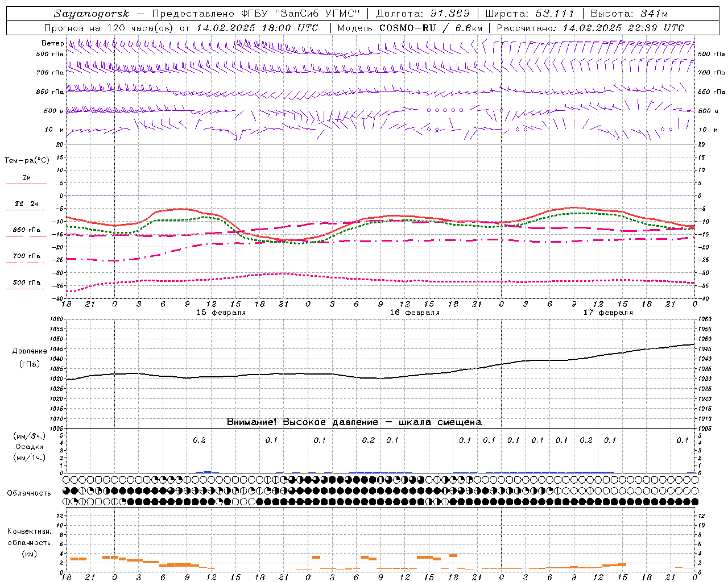Click the Ветер wind panel label

click(52, 43)
